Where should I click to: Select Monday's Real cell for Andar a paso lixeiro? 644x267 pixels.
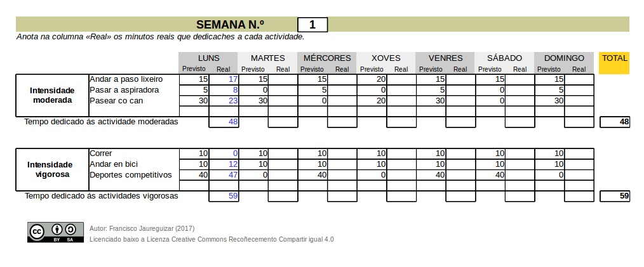pos(224,79)
